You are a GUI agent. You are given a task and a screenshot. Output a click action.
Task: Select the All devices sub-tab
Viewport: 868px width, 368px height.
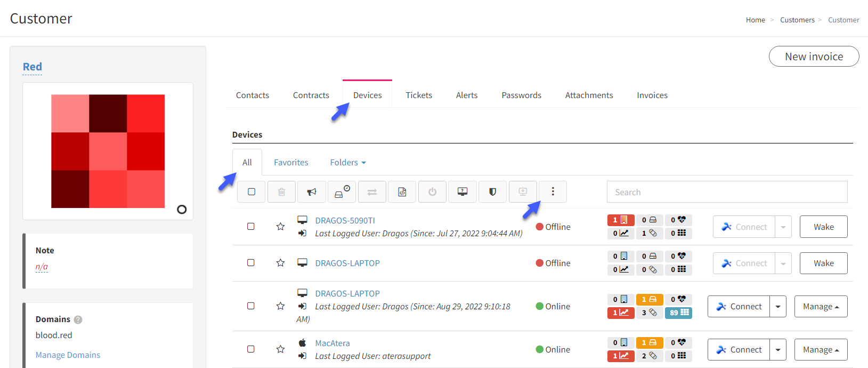tap(247, 163)
